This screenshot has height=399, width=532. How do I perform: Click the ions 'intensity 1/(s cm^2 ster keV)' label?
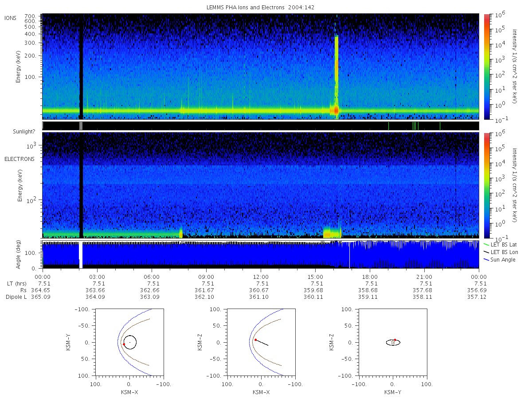coord(515,66)
